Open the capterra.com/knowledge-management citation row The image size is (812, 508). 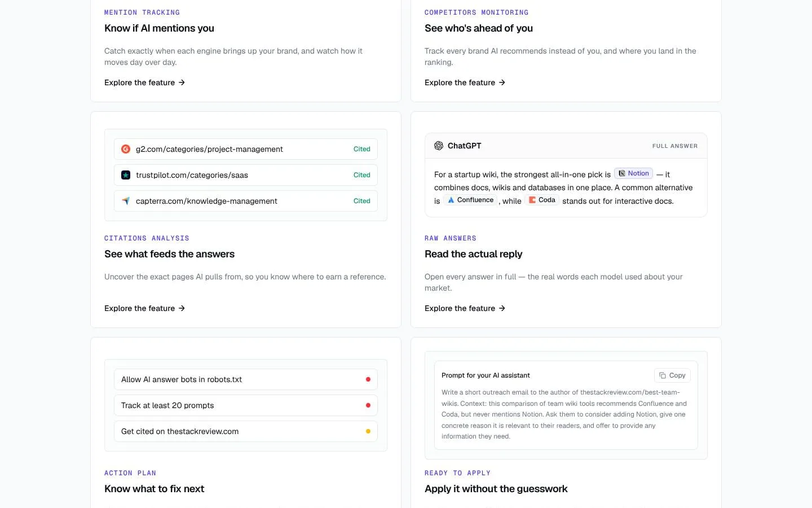pos(246,201)
